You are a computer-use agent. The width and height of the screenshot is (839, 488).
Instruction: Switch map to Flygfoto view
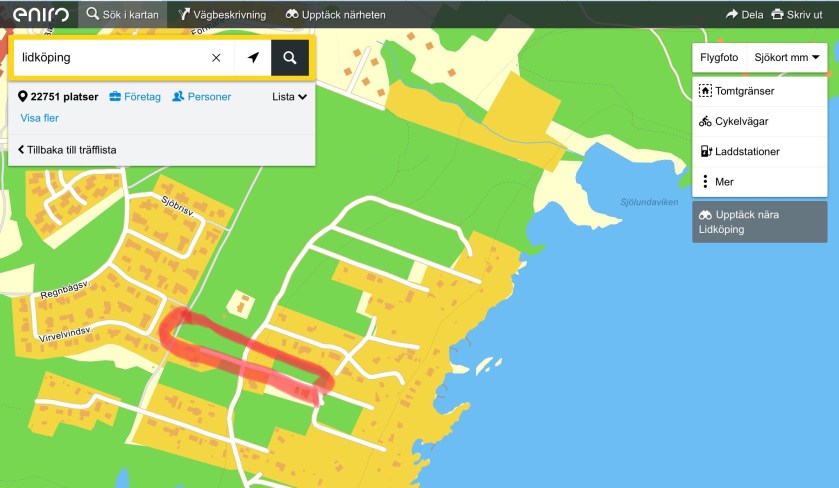point(719,58)
